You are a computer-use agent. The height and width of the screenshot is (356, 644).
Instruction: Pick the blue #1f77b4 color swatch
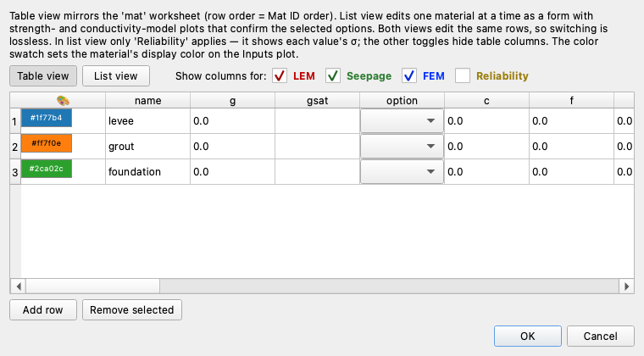coord(47,118)
